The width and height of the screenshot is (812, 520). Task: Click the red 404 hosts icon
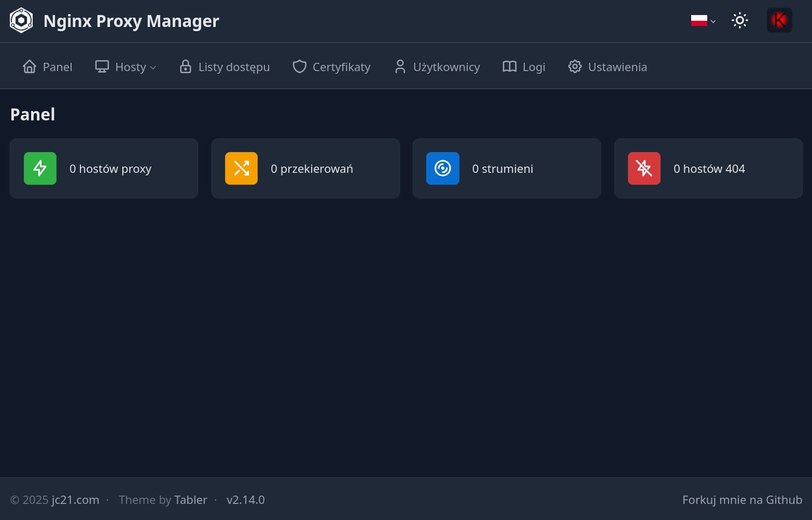click(644, 168)
